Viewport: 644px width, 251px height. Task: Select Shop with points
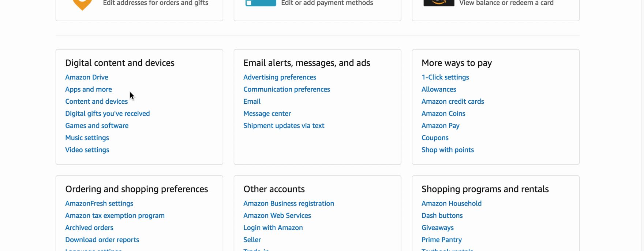click(448, 150)
